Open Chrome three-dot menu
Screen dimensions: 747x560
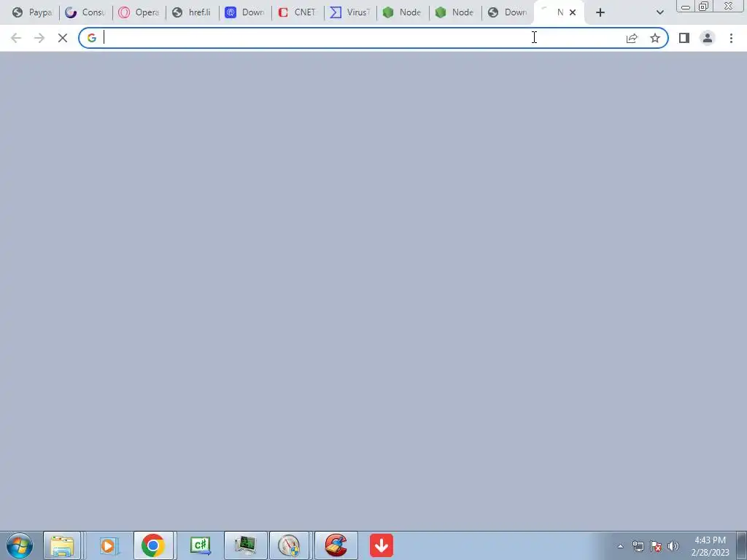731,38
